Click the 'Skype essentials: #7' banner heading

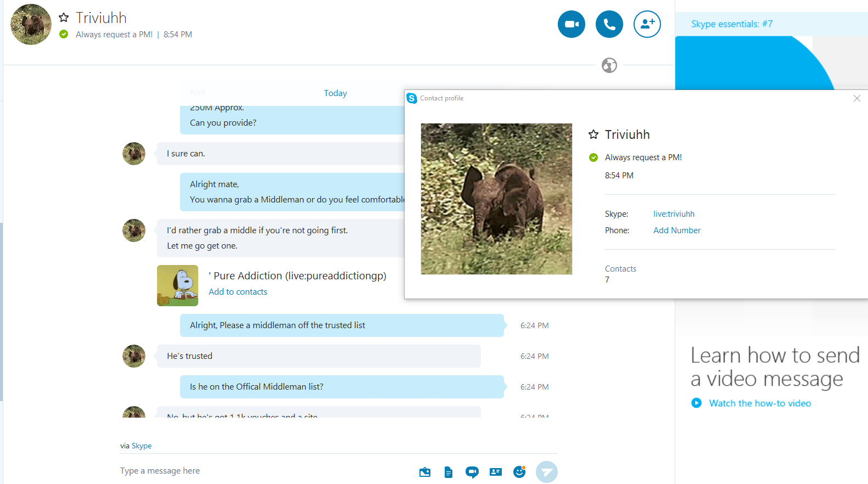pos(732,24)
